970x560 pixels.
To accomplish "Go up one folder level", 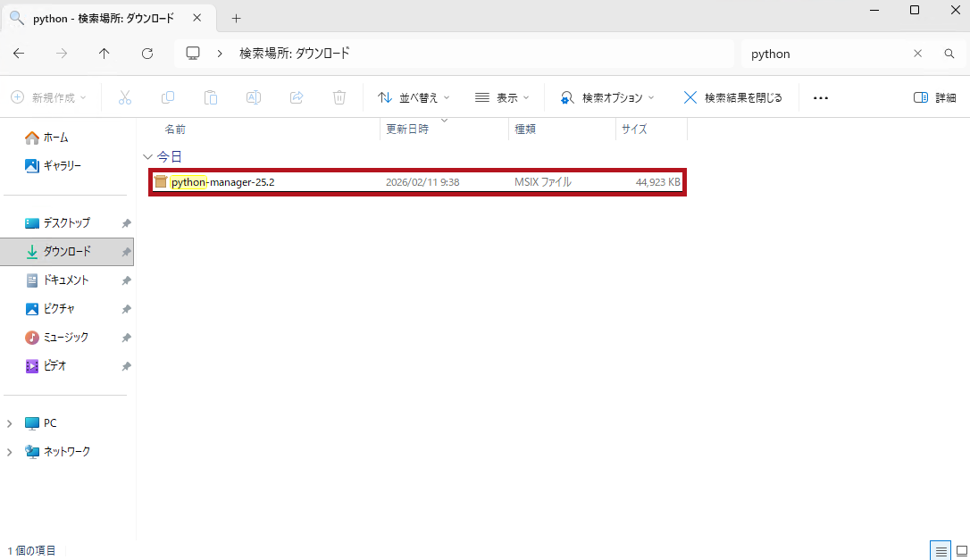I will pos(105,54).
